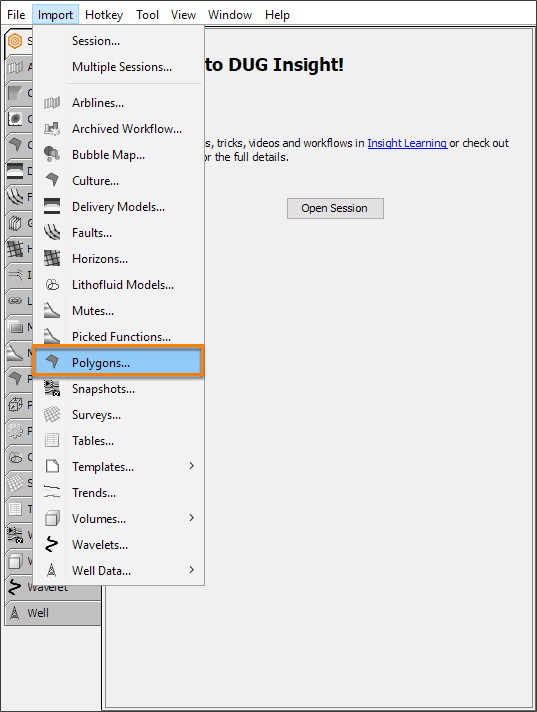
Task: Click the Archived Workflow menu icon
Action: 52,129
